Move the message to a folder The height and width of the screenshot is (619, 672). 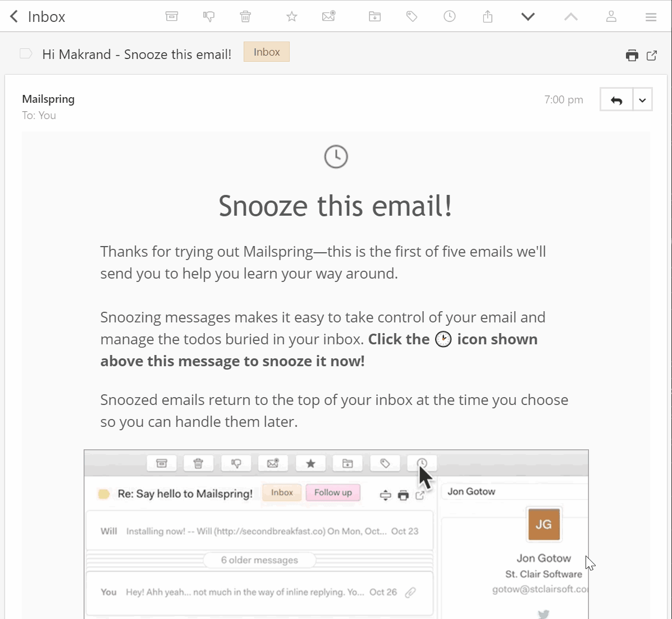tap(374, 16)
